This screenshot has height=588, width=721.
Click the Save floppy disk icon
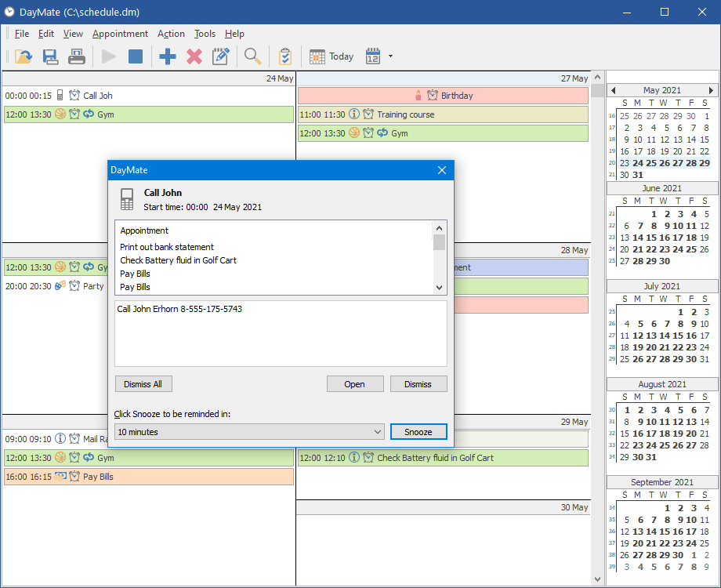[50, 56]
